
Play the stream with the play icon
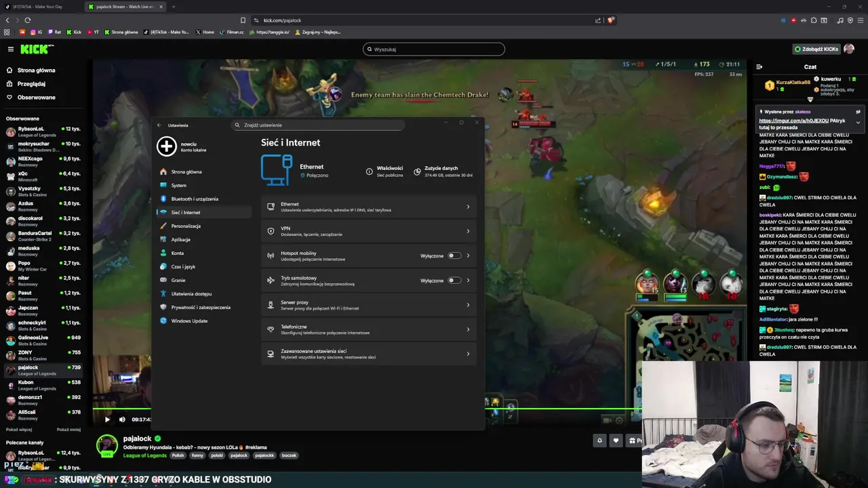[x=107, y=419]
